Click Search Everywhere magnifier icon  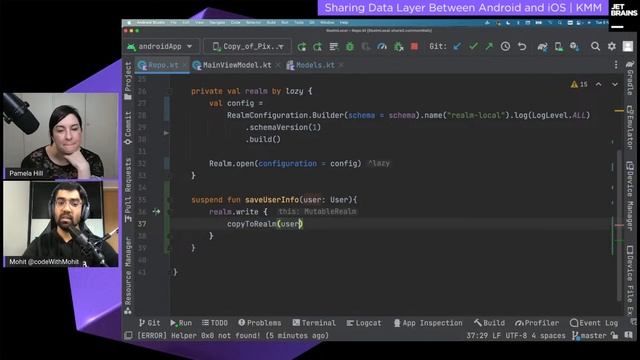tap(596, 47)
